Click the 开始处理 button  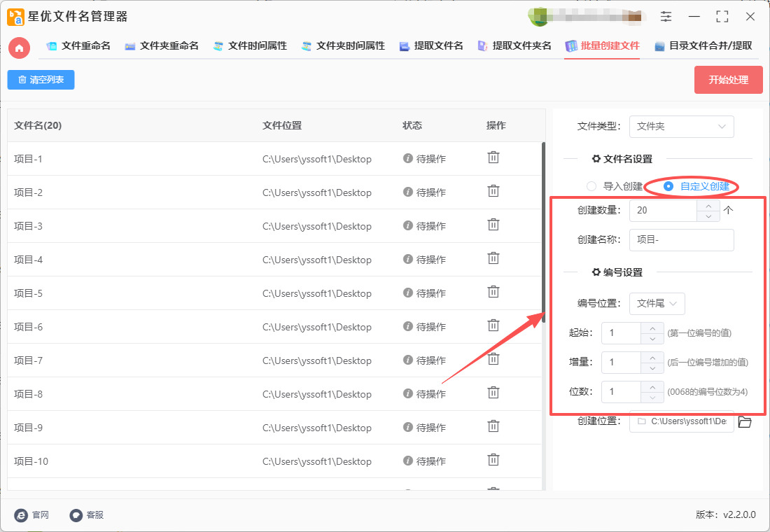pos(728,80)
